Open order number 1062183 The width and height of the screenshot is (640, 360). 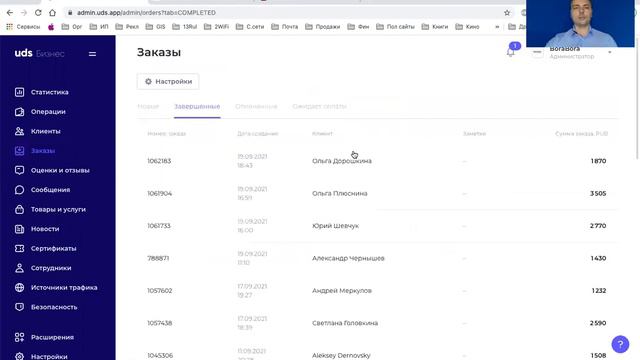click(x=159, y=161)
